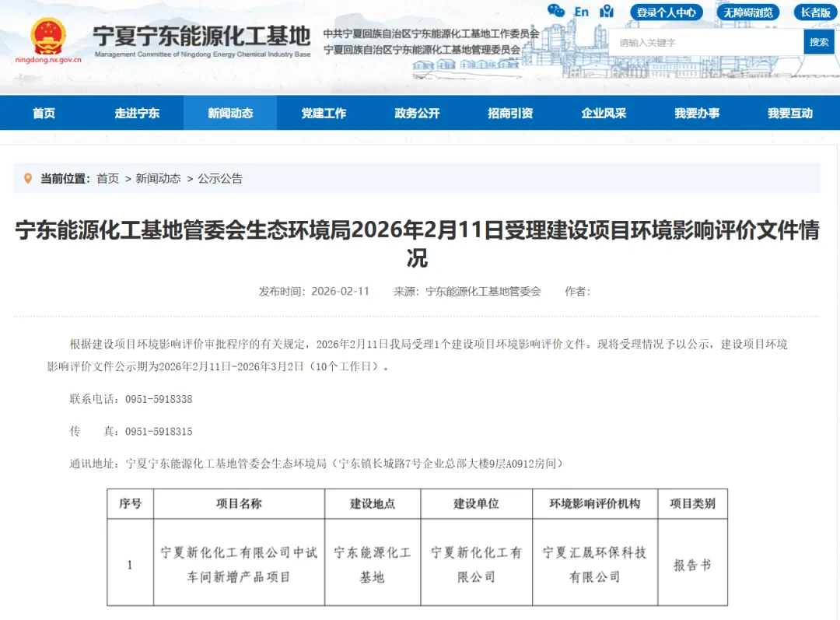
Task: Click the national emblem logo
Action: pyautogui.click(x=48, y=35)
